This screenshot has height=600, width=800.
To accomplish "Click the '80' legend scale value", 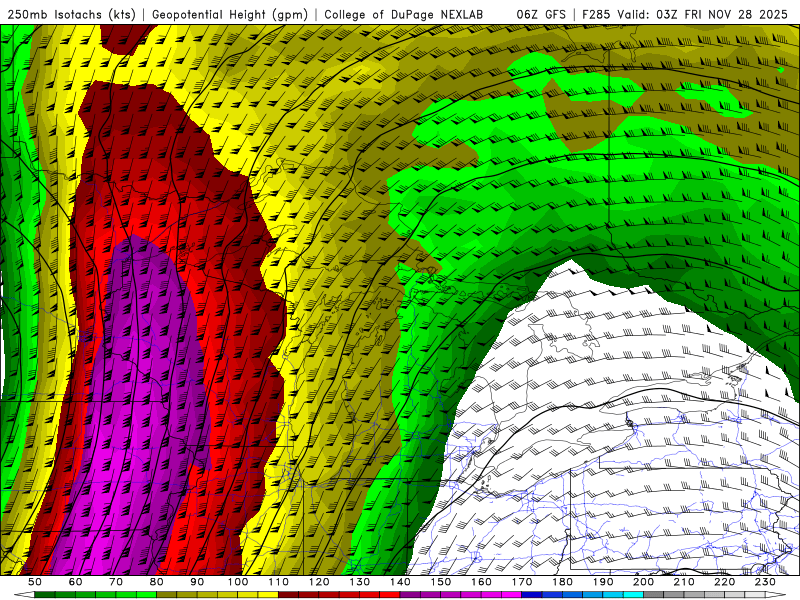I will (x=157, y=582).
